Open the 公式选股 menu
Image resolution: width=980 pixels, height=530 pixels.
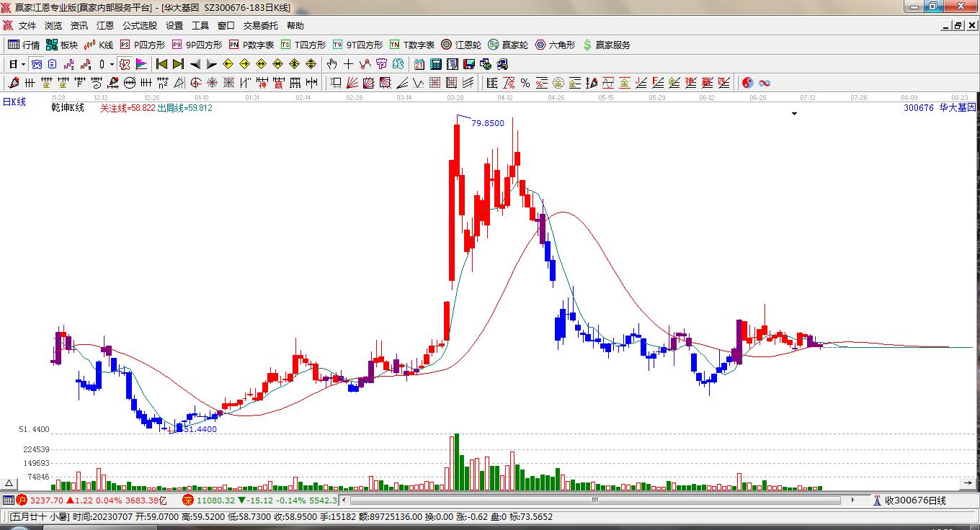tap(140, 26)
